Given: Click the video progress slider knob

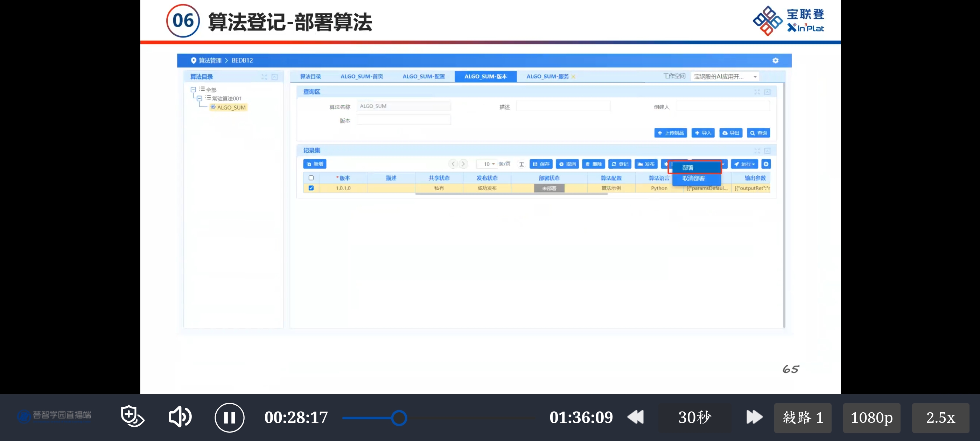Looking at the screenshot, I should click(399, 418).
